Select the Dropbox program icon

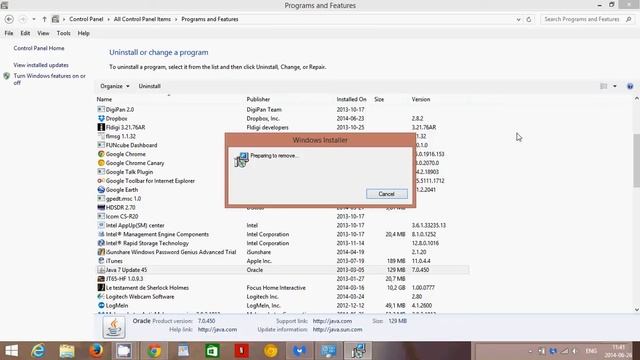pos(101,118)
